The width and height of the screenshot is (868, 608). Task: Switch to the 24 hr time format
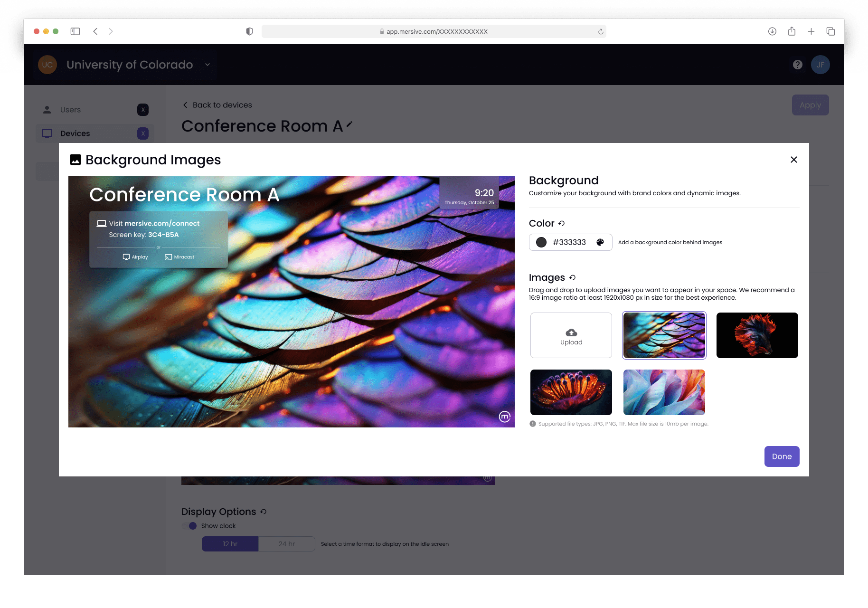tap(286, 543)
